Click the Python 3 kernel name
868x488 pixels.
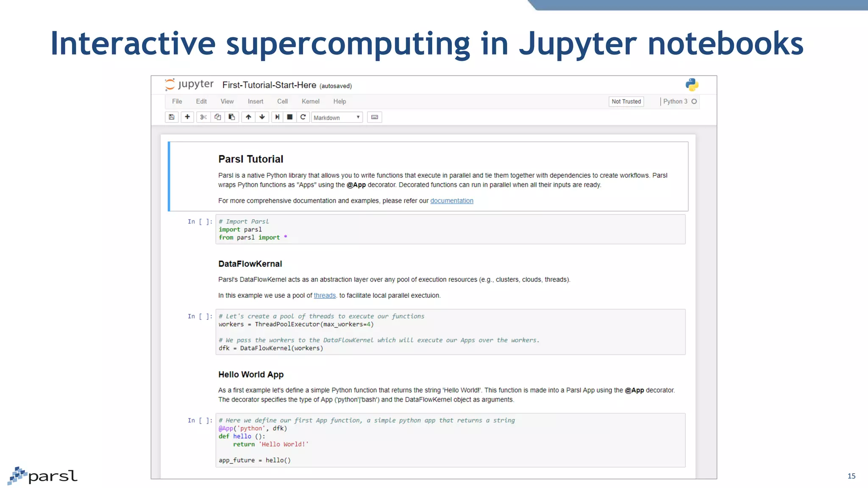pos(675,102)
